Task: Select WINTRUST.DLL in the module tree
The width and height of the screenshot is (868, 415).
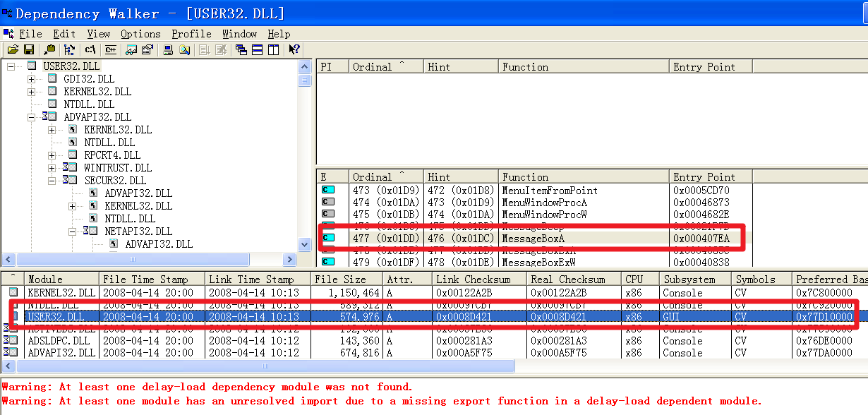Action: 118,167
